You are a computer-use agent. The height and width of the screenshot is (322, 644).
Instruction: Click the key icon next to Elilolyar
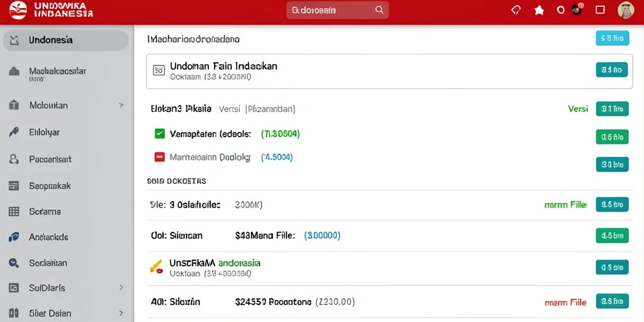[x=14, y=132]
